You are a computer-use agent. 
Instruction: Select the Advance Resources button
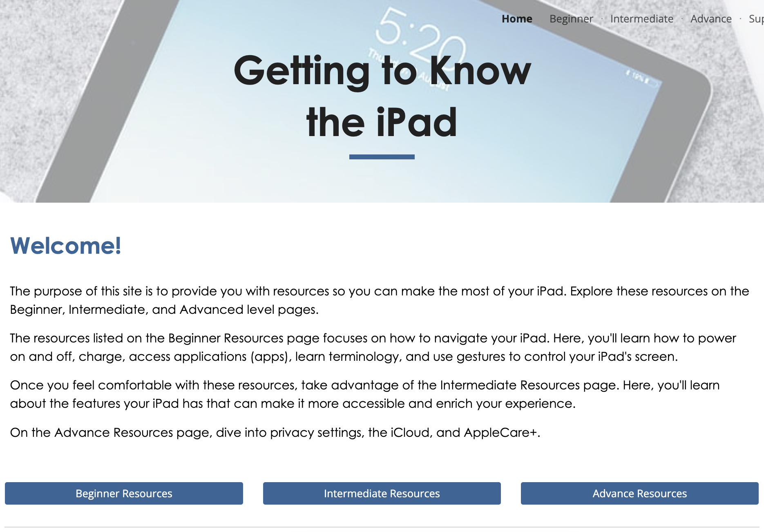tap(640, 493)
